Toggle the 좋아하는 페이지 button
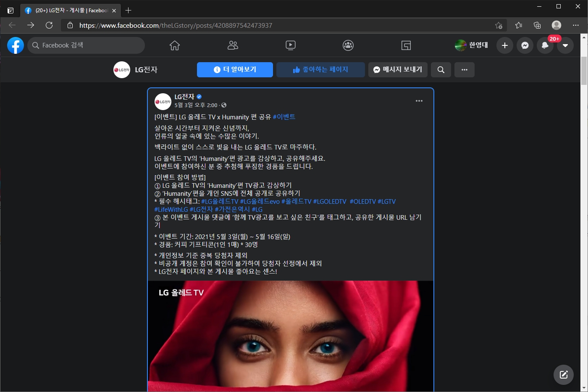The height and width of the screenshot is (392, 588). [320, 70]
